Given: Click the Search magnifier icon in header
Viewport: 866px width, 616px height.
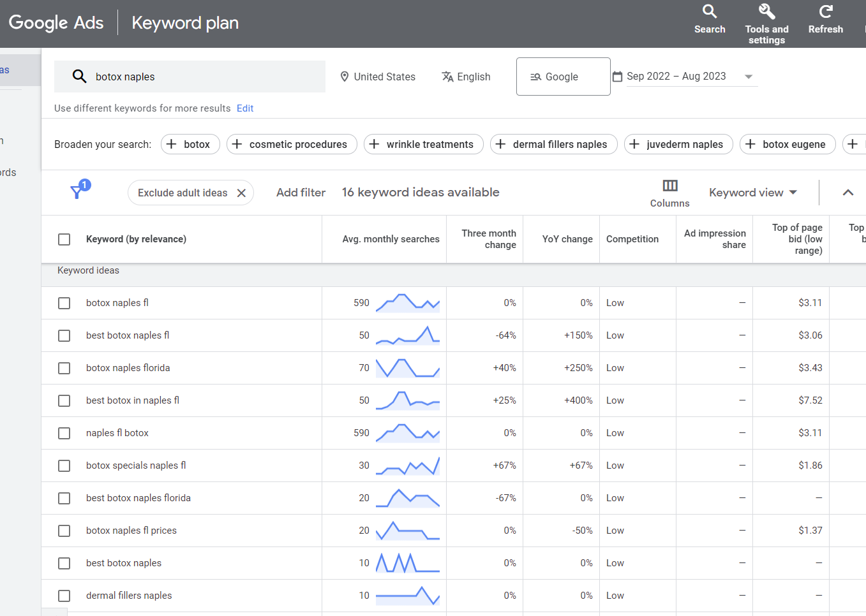Looking at the screenshot, I should pyautogui.click(x=710, y=11).
